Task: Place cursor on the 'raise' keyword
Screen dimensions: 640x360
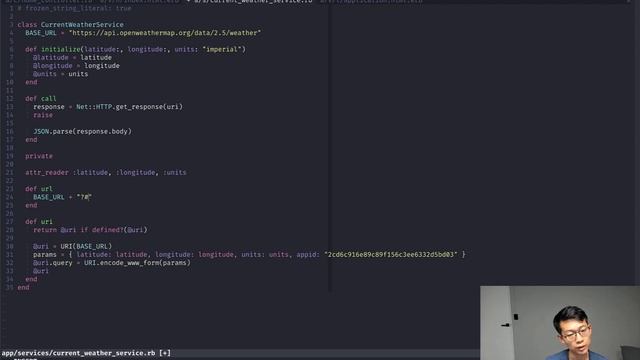Action: [x=43, y=115]
